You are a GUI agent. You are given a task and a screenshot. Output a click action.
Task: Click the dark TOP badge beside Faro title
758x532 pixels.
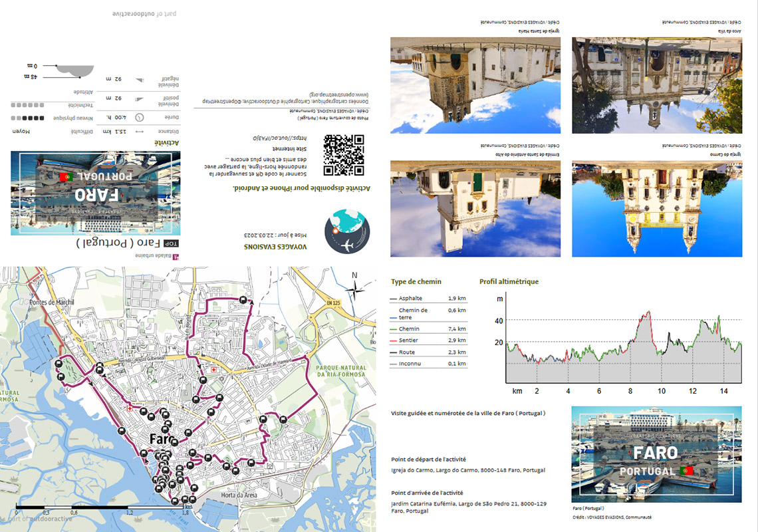click(171, 244)
